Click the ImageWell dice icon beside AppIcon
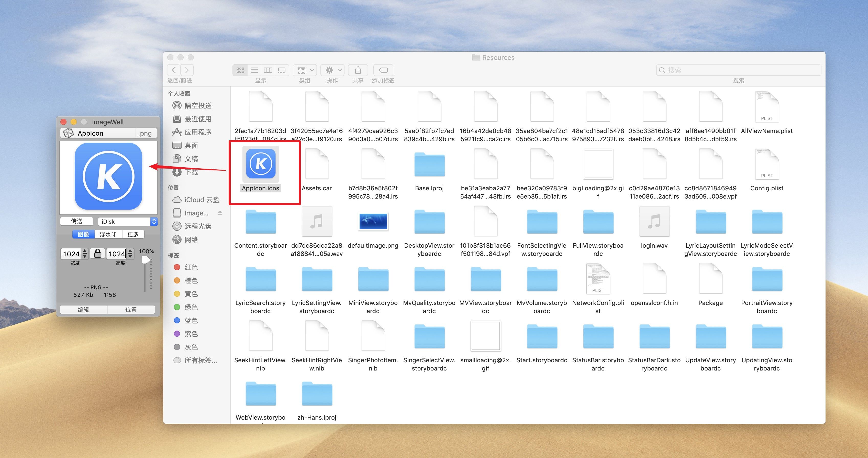868x458 pixels. 68,133
